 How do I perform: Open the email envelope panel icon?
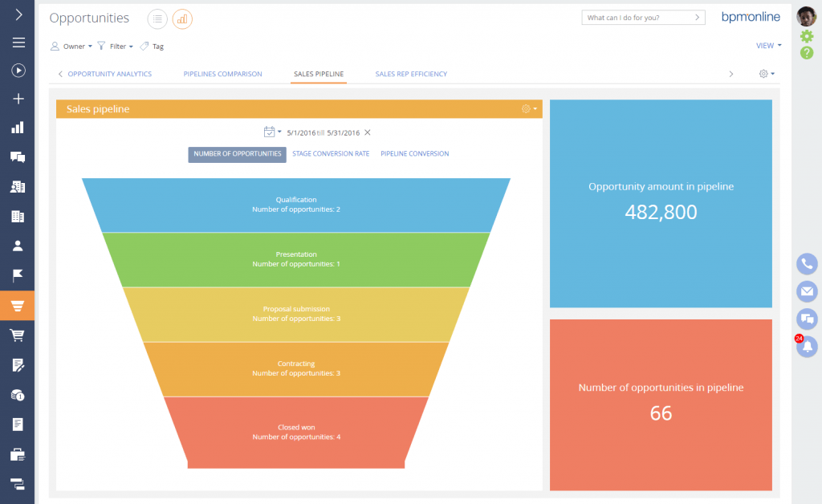pos(807,291)
